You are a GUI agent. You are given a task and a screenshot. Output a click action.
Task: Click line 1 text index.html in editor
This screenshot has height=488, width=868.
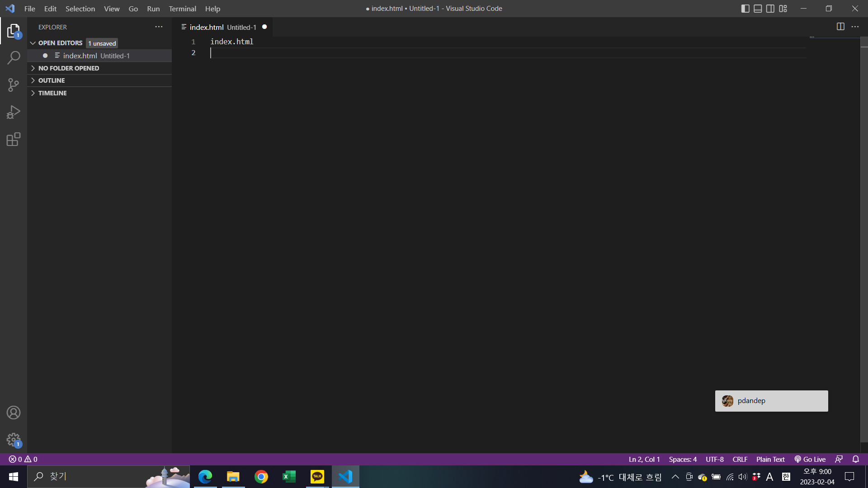[232, 42]
